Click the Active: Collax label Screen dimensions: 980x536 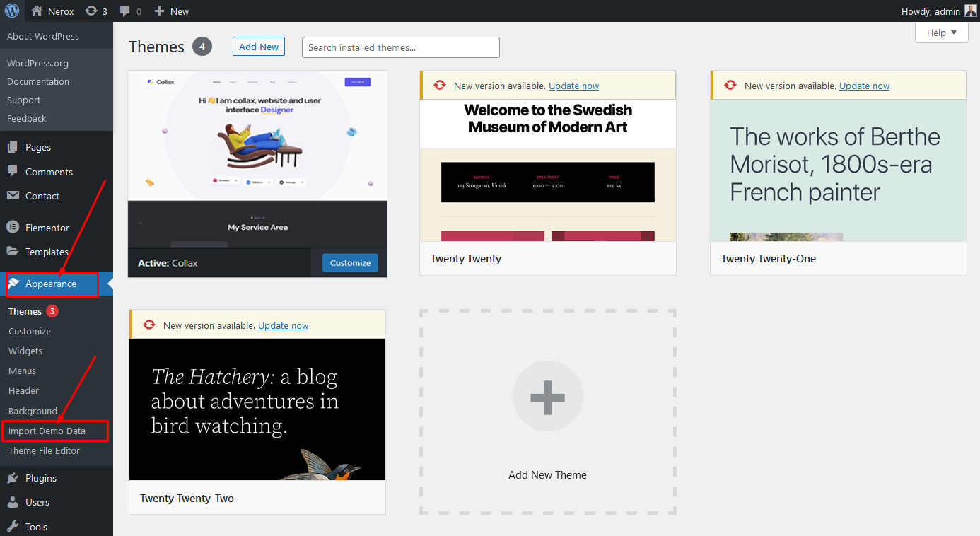[168, 263]
